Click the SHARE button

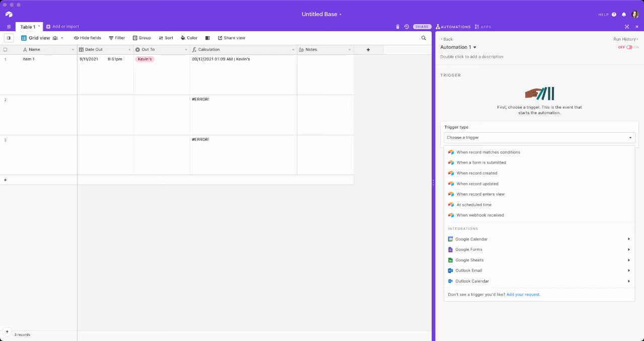[x=422, y=27]
